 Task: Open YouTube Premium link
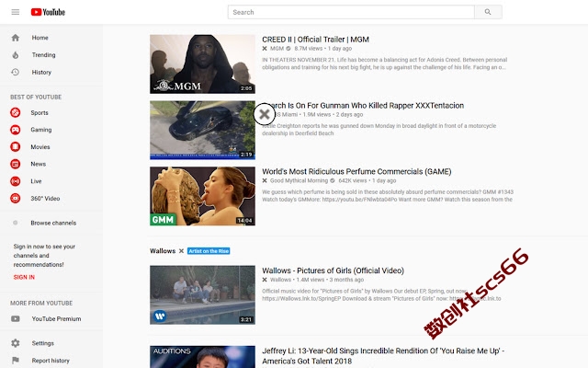[x=56, y=319]
